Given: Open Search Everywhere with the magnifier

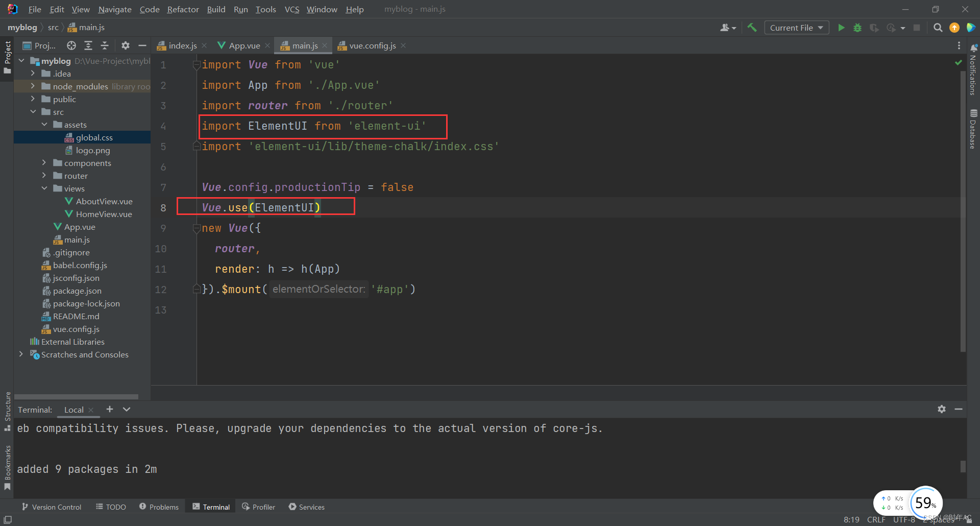Looking at the screenshot, I should click(938, 28).
